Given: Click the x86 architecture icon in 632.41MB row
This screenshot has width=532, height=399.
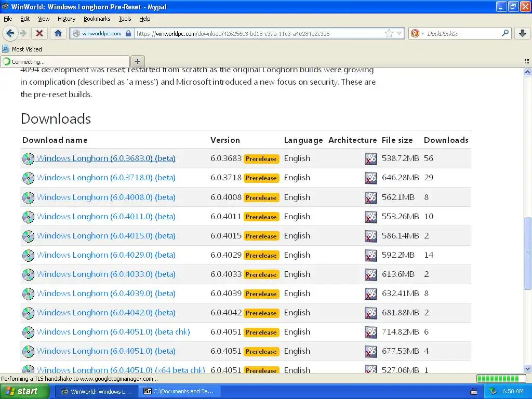Looking at the screenshot, I should coord(370,294).
